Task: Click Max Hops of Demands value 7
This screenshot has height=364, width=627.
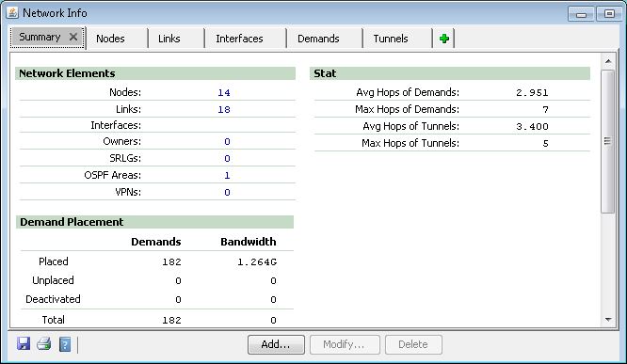Action: click(545, 109)
